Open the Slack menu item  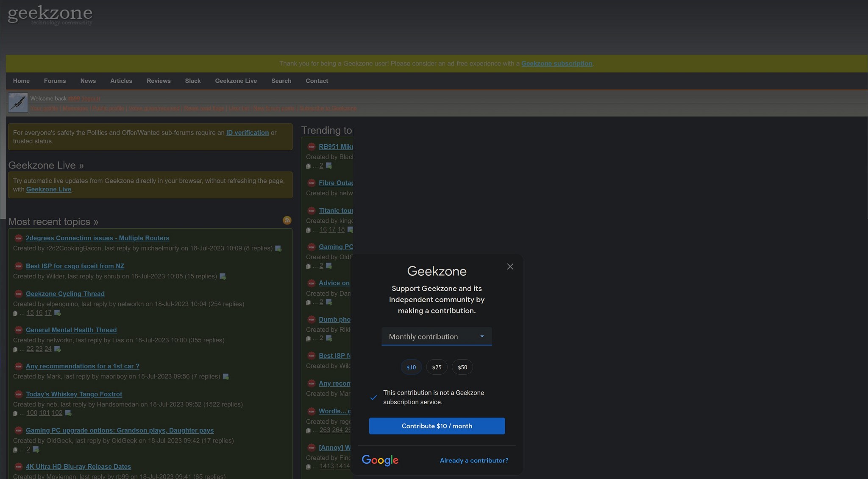click(193, 81)
